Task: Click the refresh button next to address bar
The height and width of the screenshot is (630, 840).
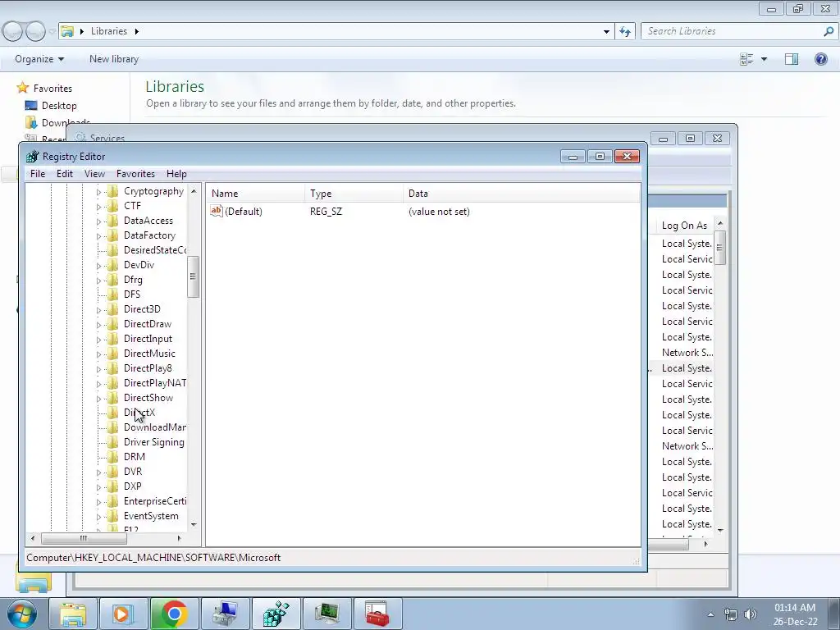Action: point(625,31)
